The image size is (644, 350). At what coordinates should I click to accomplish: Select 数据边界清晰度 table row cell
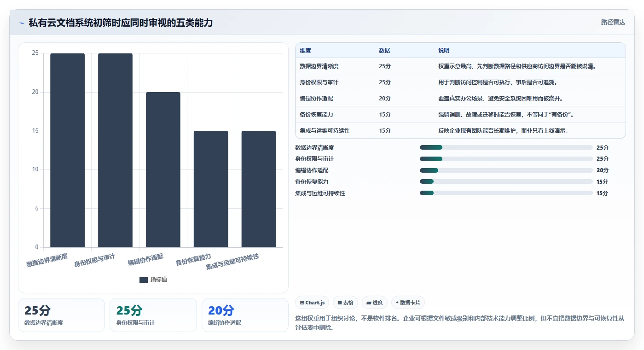click(x=319, y=66)
